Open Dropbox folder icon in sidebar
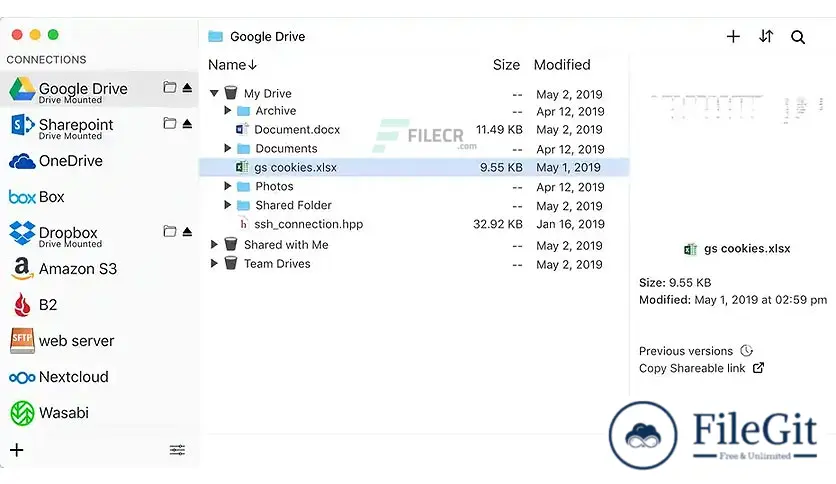 [170, 231]
